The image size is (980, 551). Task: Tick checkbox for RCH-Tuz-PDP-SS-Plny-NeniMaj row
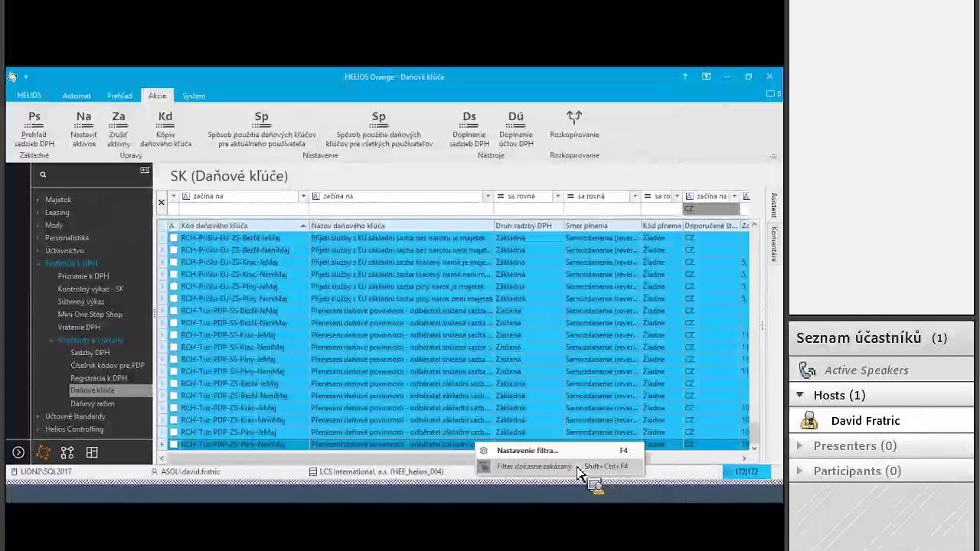click(174, 371)
